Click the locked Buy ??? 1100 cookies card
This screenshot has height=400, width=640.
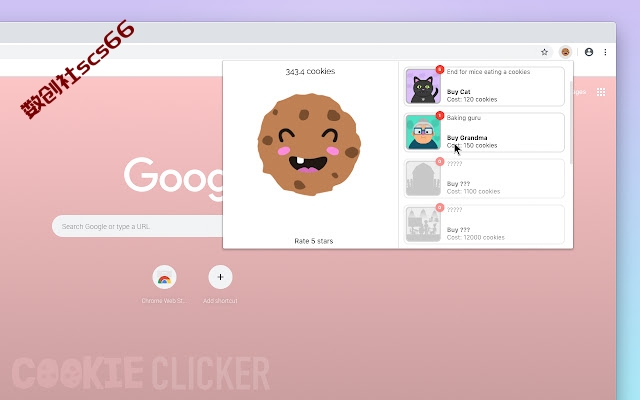(484, 178)
